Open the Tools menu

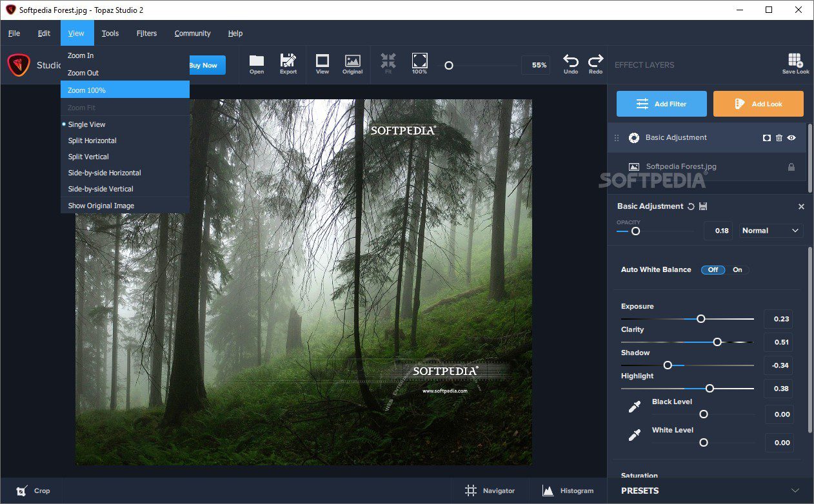pyautogui.click(x=110, y=34)
